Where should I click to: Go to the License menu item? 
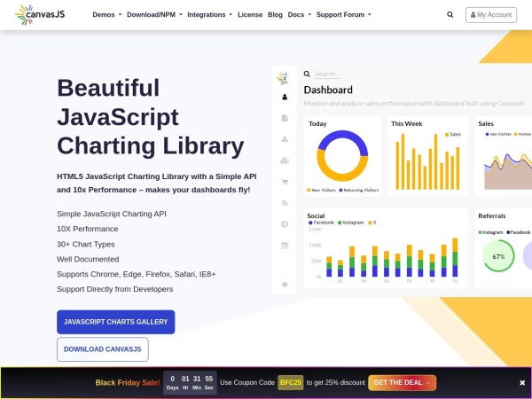click(250, 15)
